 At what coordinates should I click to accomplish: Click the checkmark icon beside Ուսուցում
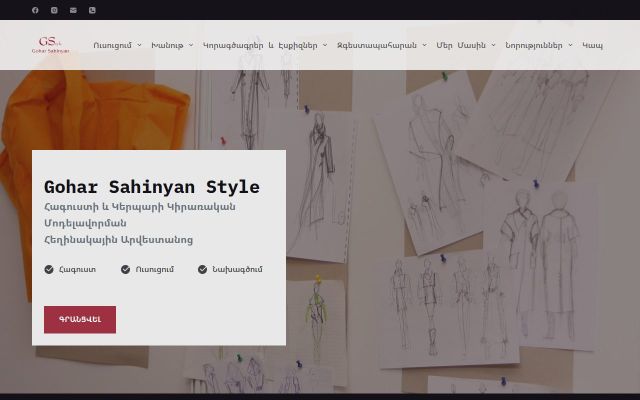[125, 269]
